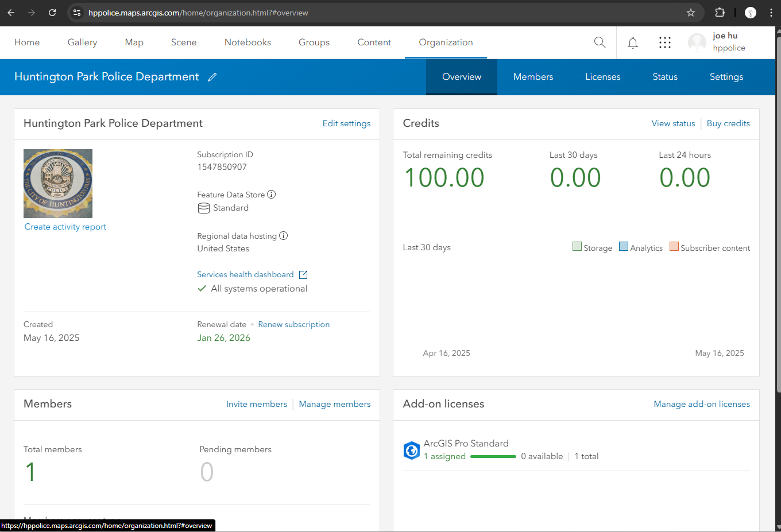Click Pending members count 0
Viewport: 781px width, 532px height.
[x=207, y=472]
